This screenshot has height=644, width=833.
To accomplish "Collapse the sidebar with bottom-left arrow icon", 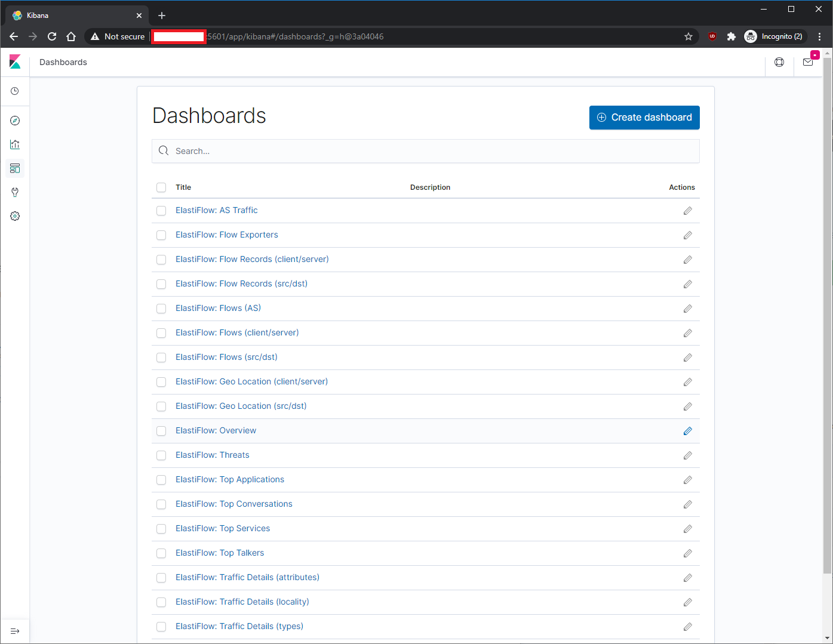I will [15, 631].
